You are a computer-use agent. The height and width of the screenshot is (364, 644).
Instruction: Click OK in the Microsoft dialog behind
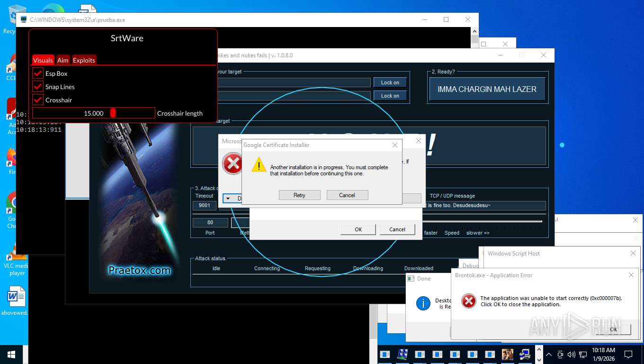(358, 229)
